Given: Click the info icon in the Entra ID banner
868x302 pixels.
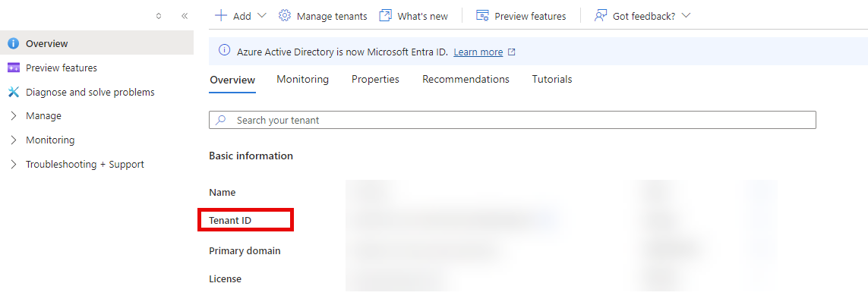Looking at the screenshot, I should click(224, 51).
